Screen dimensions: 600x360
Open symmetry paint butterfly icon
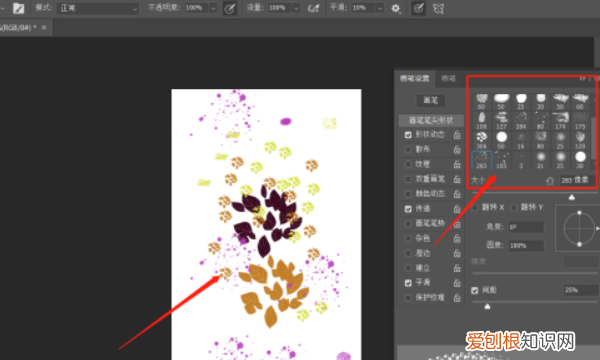click(x=438, y=8)
